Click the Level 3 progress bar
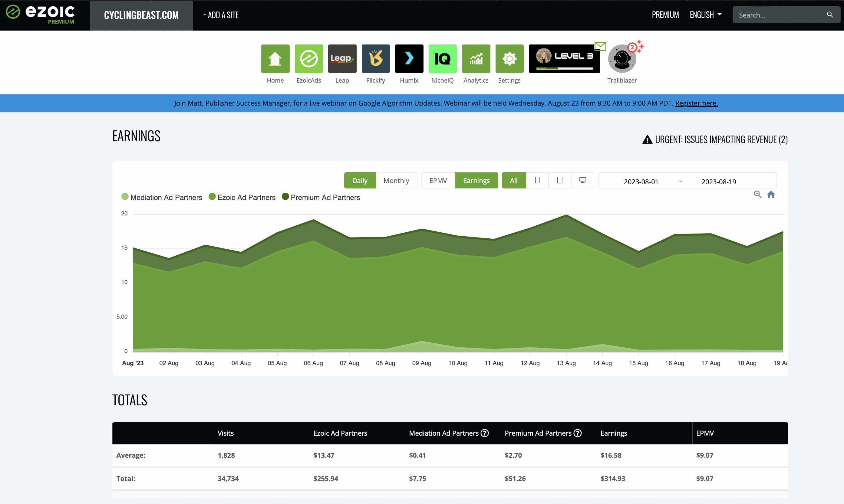 (564, 68)
